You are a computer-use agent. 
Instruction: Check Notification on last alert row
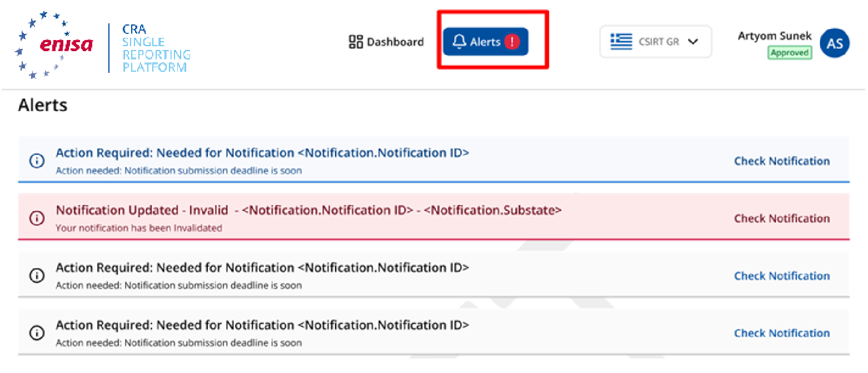(782, 333)
